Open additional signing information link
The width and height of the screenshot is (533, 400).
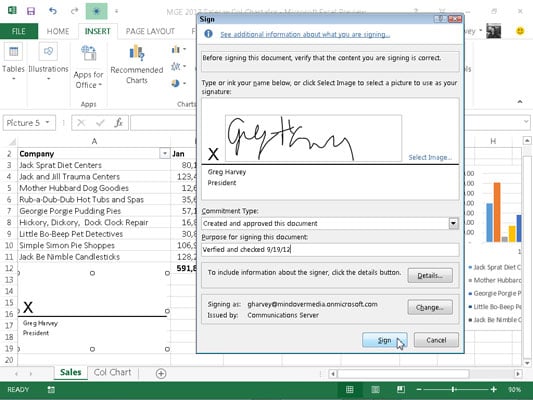coord(305,34)
